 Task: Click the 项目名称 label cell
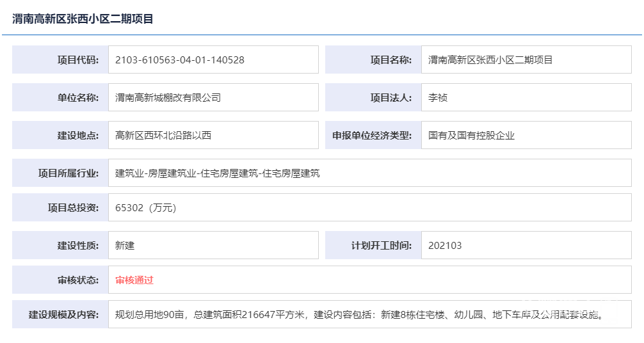[373, 60]
